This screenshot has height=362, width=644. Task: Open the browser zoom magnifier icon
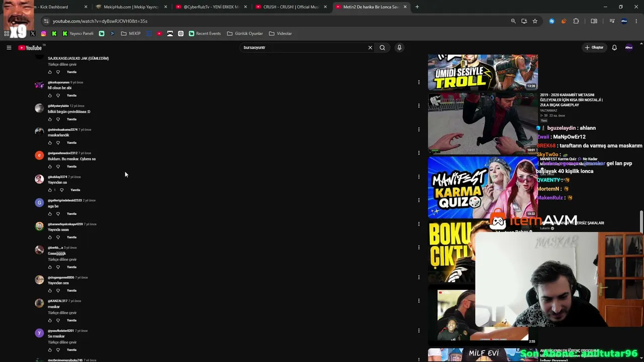(513, 21)
